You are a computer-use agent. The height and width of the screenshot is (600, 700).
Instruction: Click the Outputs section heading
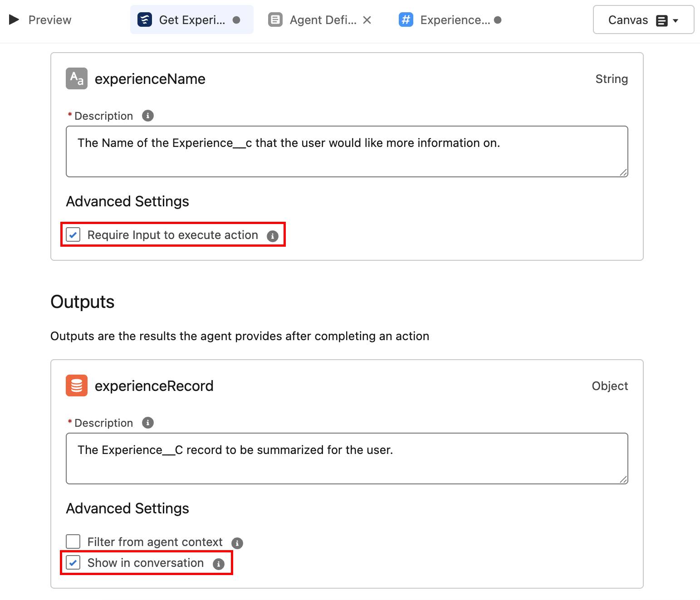(x=83, y=302)
